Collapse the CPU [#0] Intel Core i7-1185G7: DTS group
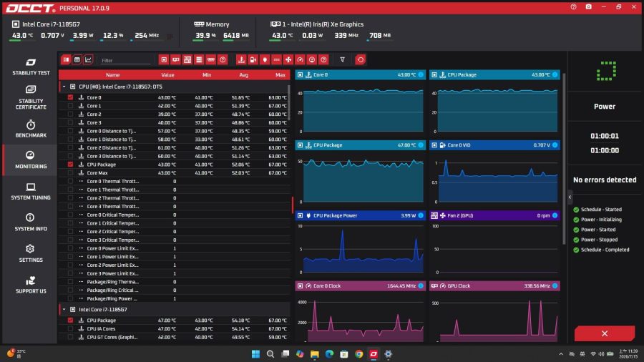644x362 pixels. click(x=64, y=87)
